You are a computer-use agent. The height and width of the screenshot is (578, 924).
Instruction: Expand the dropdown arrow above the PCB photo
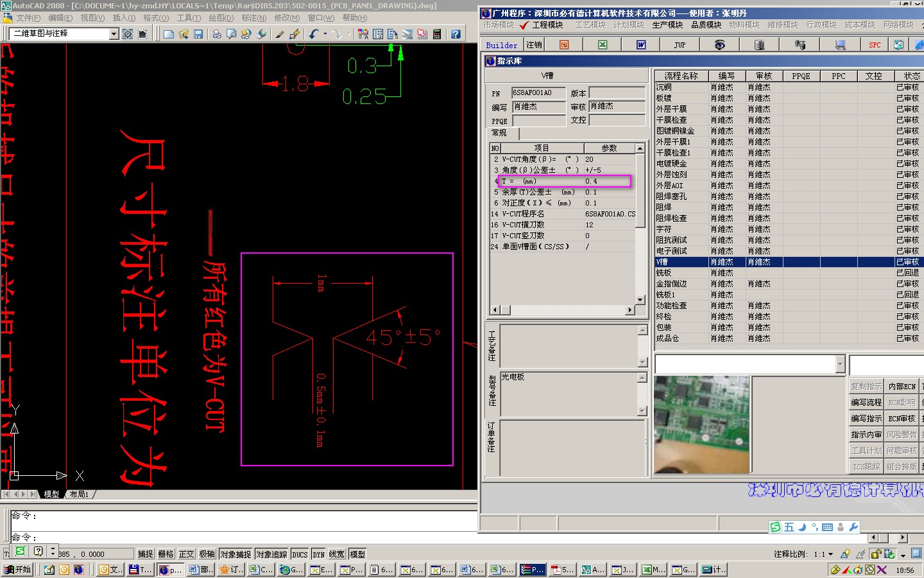pos(840,365)
